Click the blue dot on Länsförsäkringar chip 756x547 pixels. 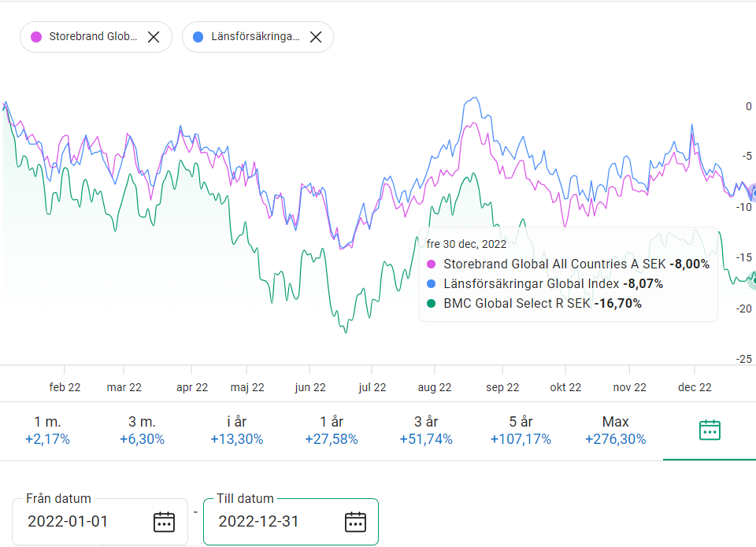pyautogui.click(x=198, y=37)
